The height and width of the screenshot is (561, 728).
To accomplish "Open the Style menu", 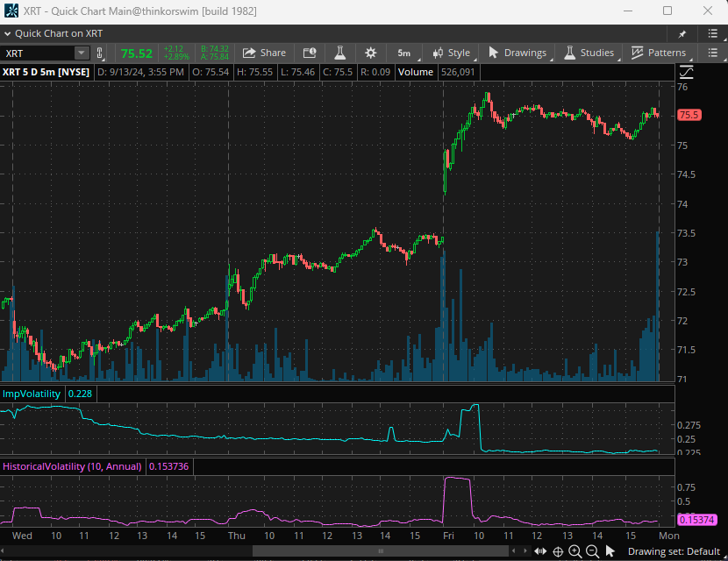I will pos(452,53).
